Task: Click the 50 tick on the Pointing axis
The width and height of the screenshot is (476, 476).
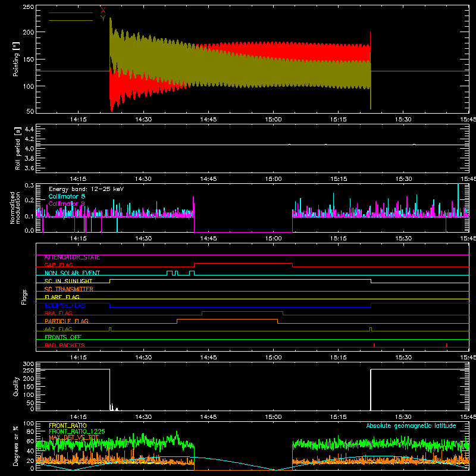Action: [x=30, y=111]
